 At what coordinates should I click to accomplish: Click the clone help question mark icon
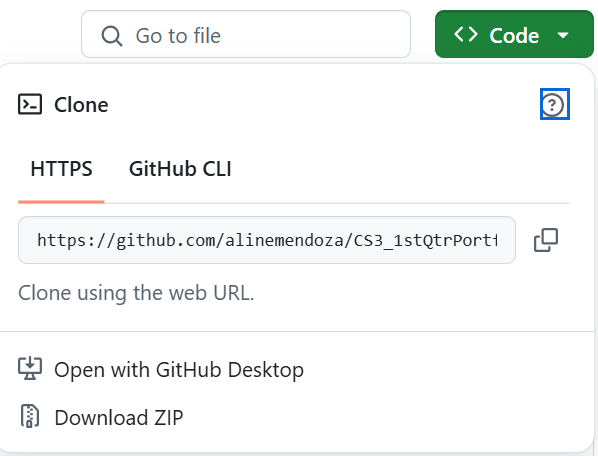click(x=555, y=104)
